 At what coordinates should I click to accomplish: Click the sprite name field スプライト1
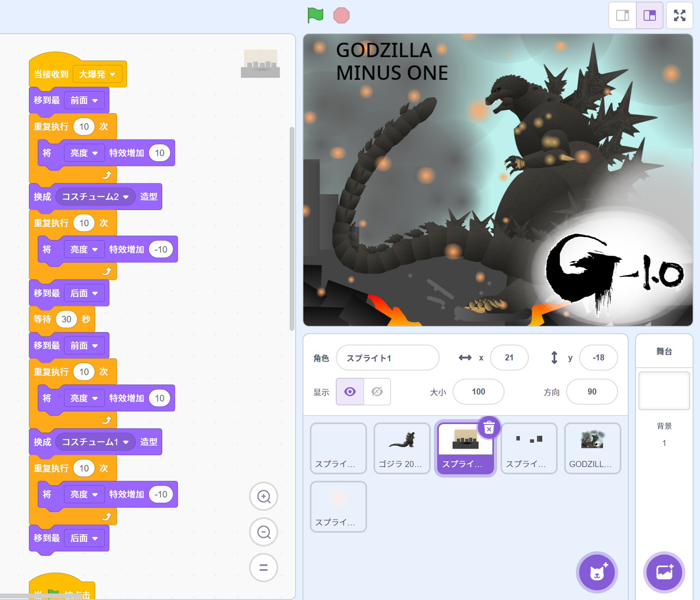[x=387, y=358]
